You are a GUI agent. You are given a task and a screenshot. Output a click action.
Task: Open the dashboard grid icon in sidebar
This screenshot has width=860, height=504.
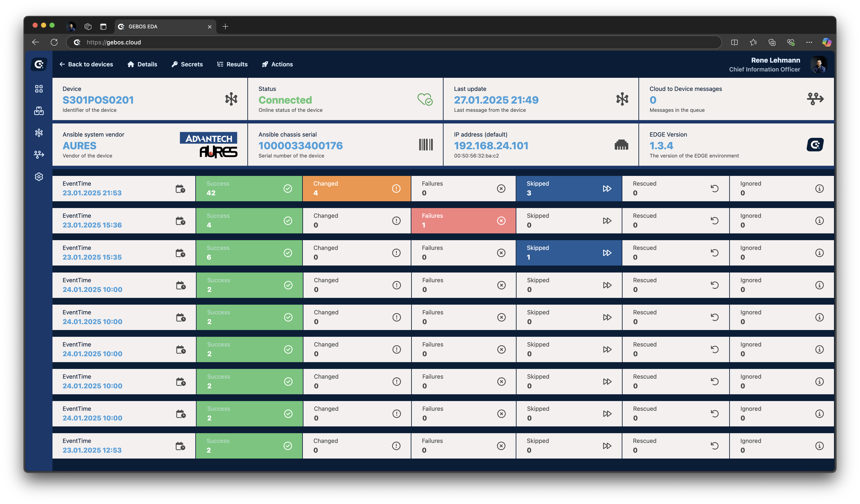pyautogui.click(x=39, y=89)
